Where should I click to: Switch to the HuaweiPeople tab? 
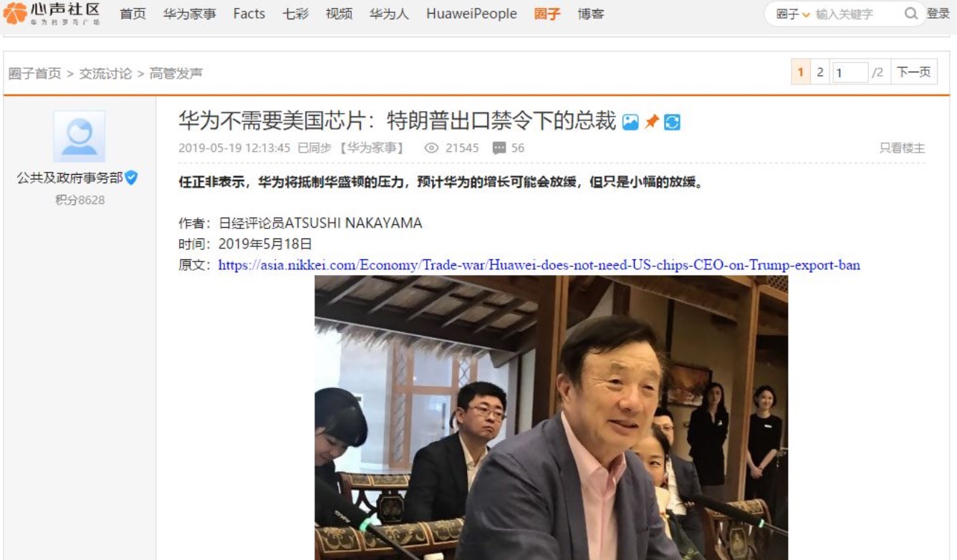(471, 14)
